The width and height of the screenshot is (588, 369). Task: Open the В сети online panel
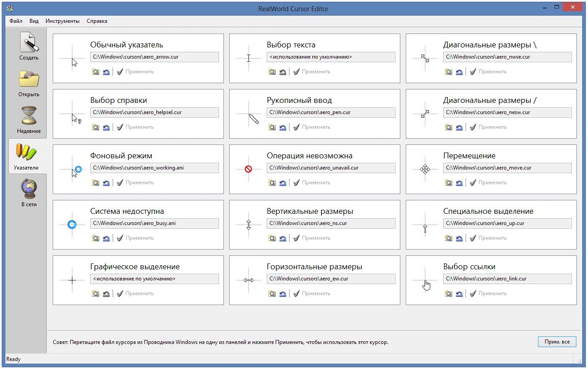[x=29, y=193]
